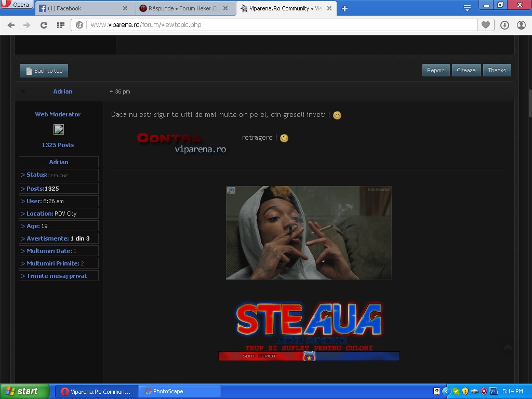Report this forum post

[x=436, y=70]
